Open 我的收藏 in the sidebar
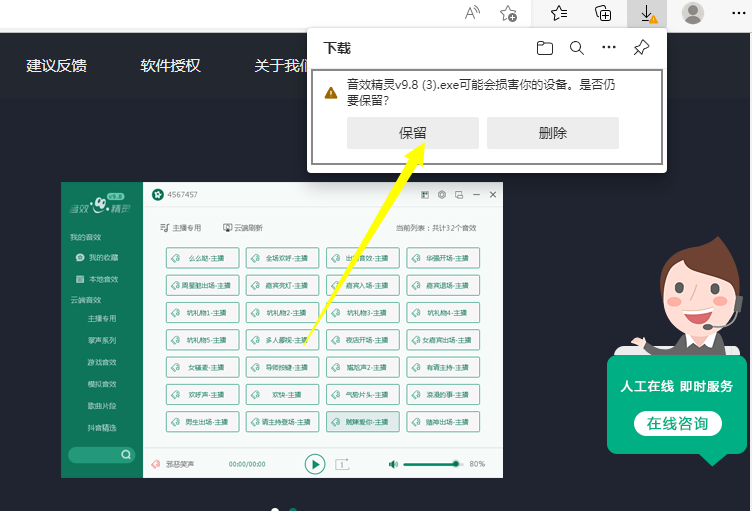 [96, 258]
